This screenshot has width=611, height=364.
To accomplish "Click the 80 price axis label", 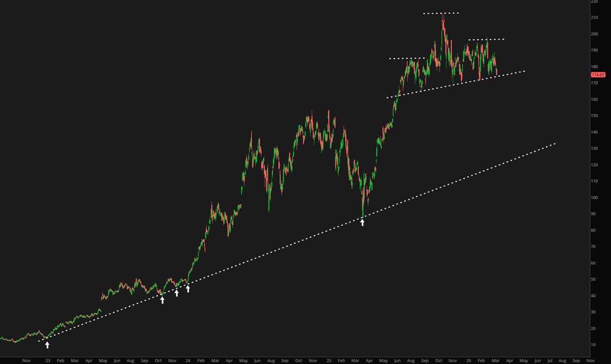I will tap(593, 230).
